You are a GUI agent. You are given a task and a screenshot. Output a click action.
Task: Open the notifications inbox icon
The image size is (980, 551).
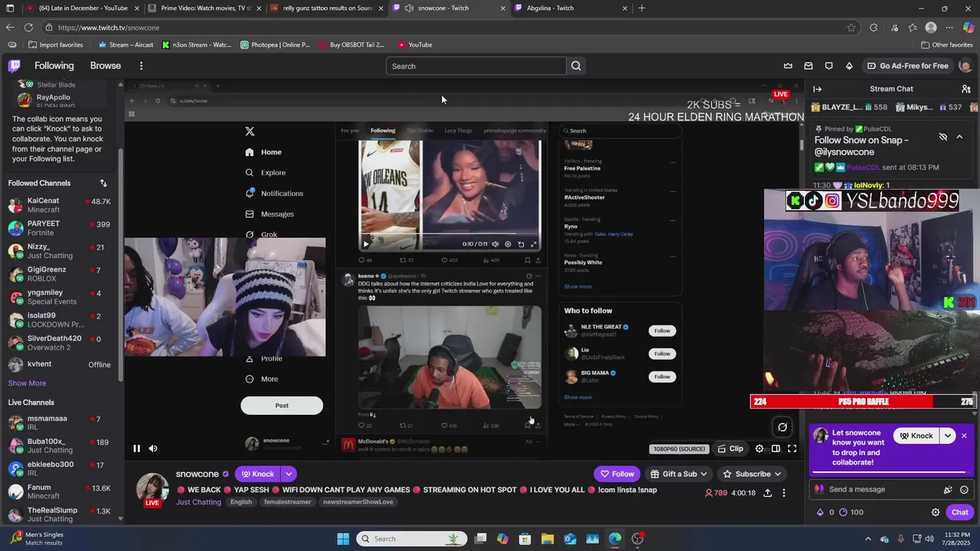[808, 66]
